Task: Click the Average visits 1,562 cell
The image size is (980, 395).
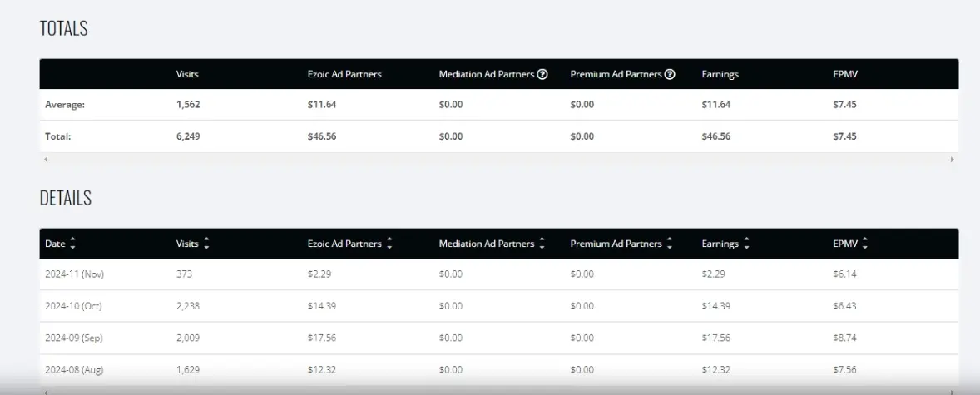Action: pos(188,105)
